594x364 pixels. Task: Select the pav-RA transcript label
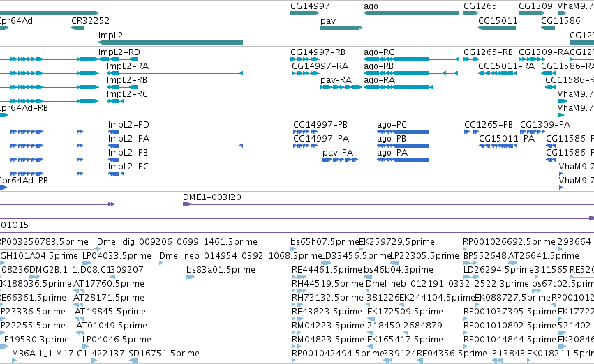coord(336,80)
